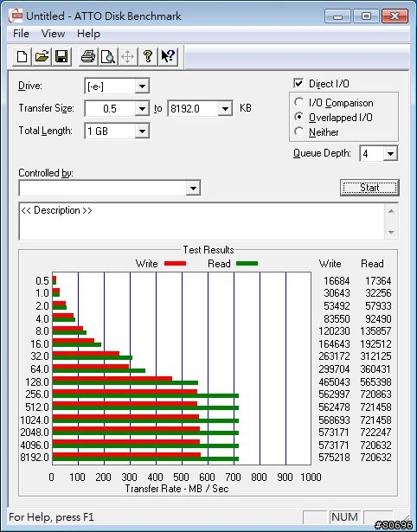This screenshot has width=417, height=532.
Task: Click read value 135857
Action: (376, 330)
